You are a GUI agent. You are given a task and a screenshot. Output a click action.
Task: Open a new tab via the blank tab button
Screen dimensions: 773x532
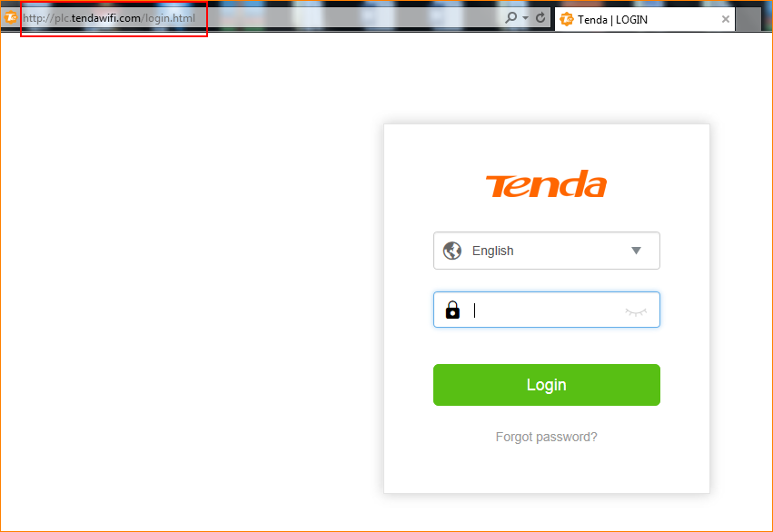[x=748, y=19]
